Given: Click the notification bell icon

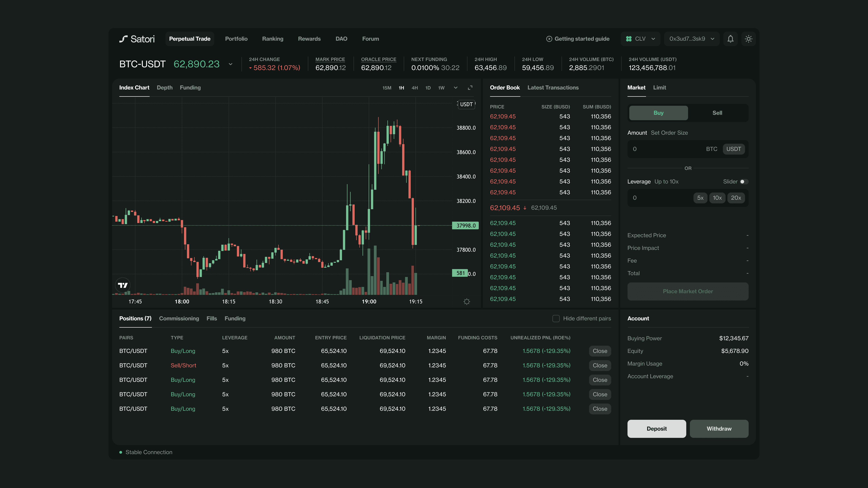Looking at the screenshot, I should [x=730, y=39].
